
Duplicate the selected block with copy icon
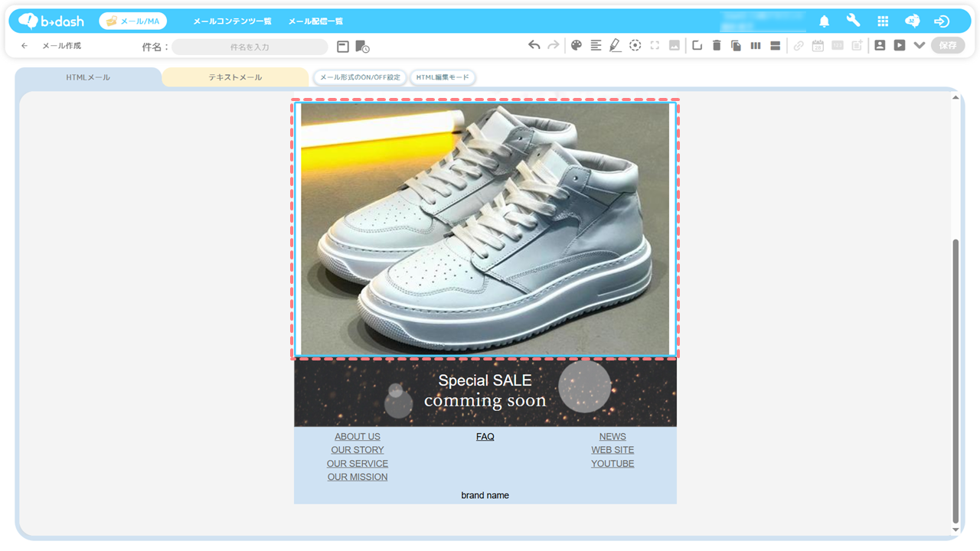[736, 45]
